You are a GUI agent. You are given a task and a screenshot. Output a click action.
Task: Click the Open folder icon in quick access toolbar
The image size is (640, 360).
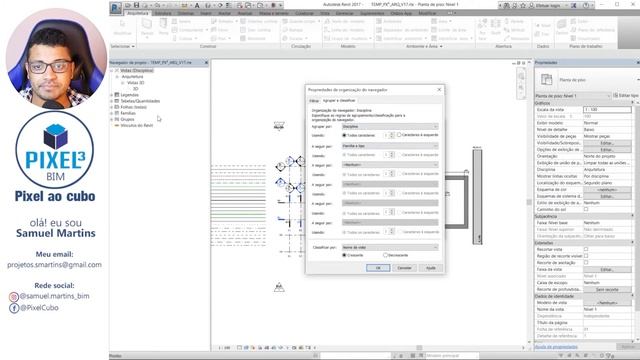[x=128, y=5]
